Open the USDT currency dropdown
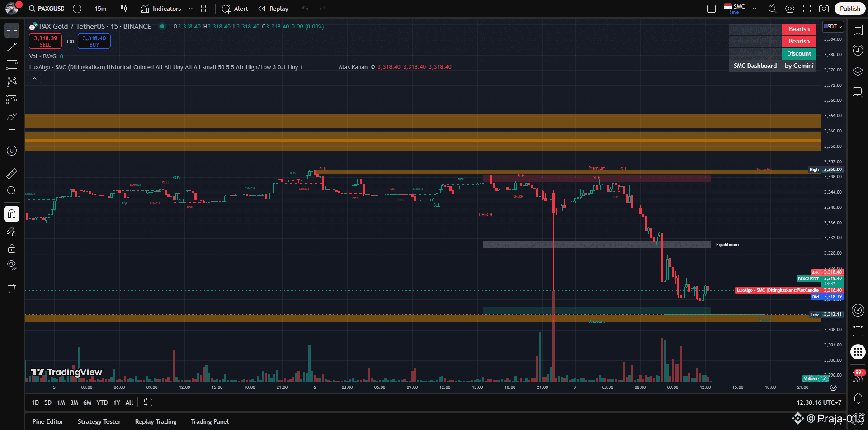 (x=833, y=27)
